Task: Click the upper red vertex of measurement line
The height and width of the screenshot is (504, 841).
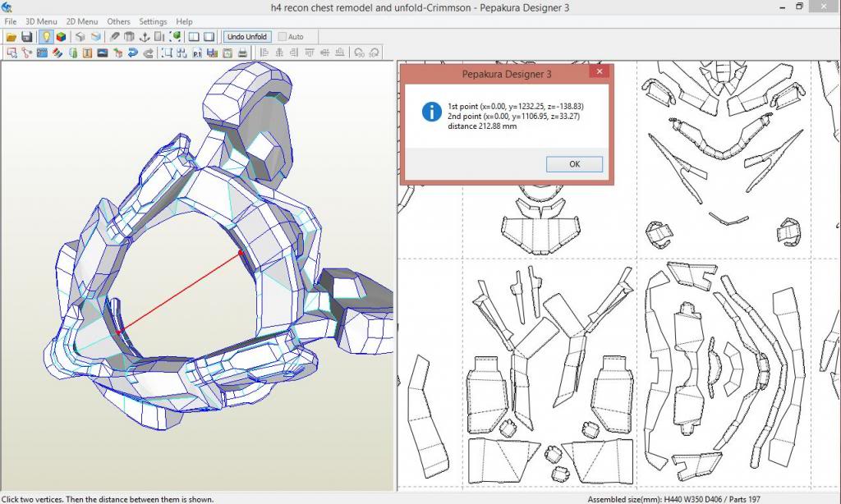Action: tap(241, 253)
